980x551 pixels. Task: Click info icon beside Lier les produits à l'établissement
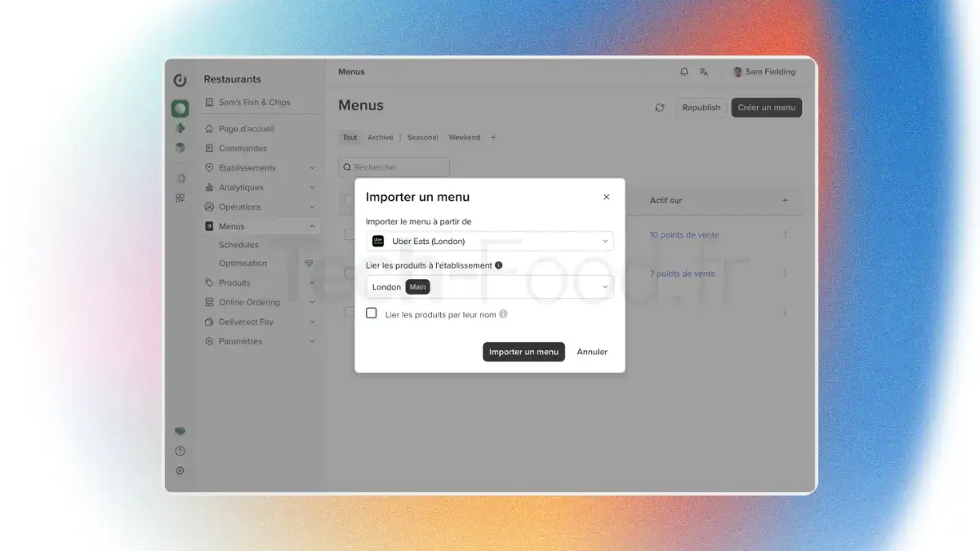(499, 265)
